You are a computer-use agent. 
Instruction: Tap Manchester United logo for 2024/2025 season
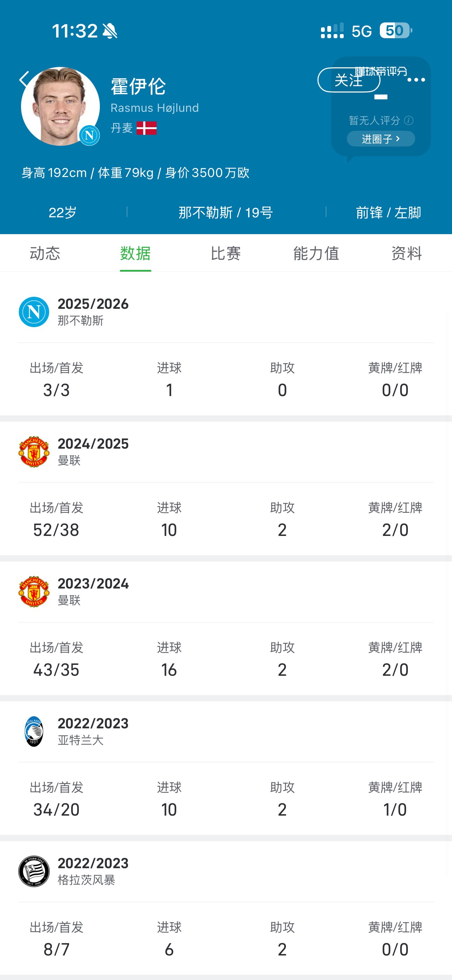point(34,451)
